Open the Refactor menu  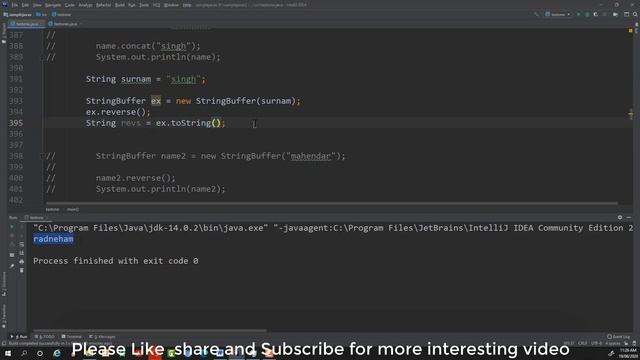point(104,5)
